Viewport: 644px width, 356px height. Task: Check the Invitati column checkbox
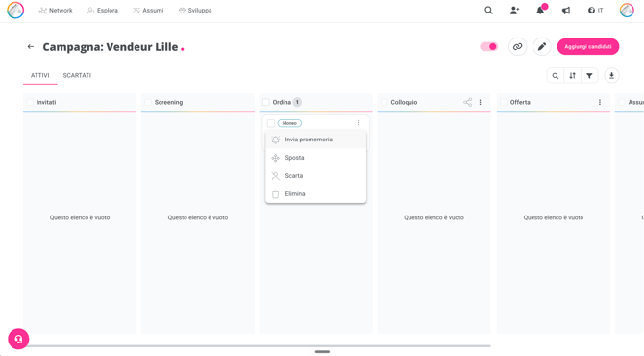click(30, 102)
